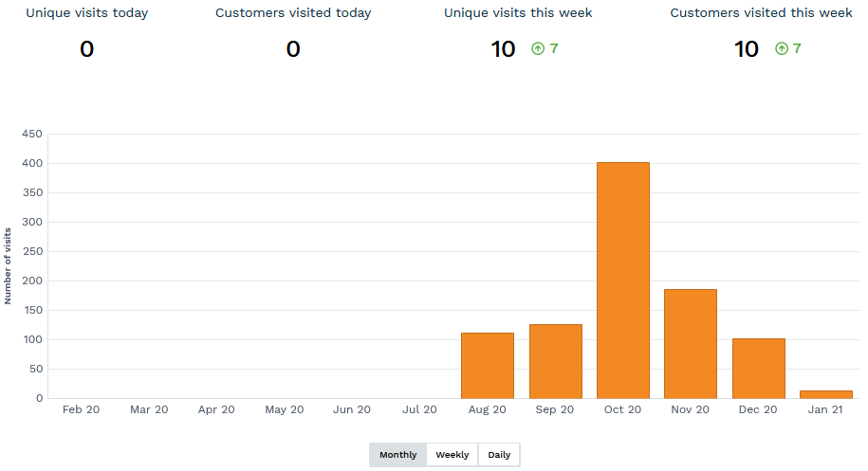Click the Feb 20 axis label
Screen dimensions: 868x471
(81, 409)
